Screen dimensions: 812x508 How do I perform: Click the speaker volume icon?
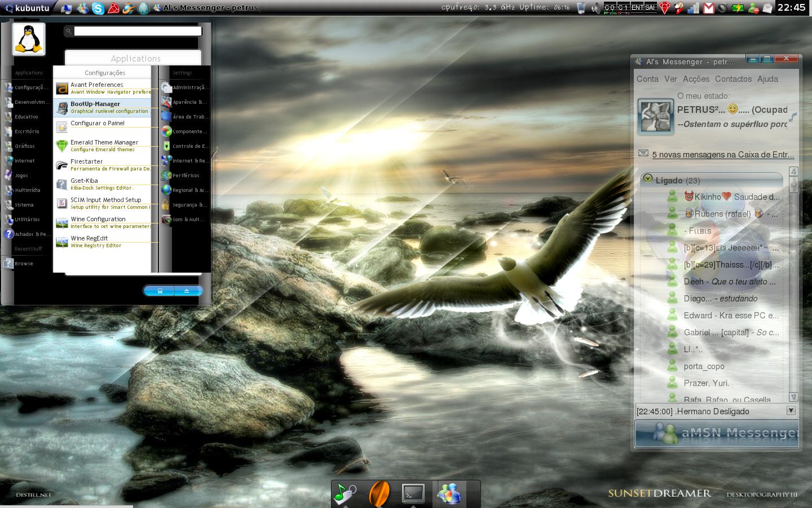596,8
